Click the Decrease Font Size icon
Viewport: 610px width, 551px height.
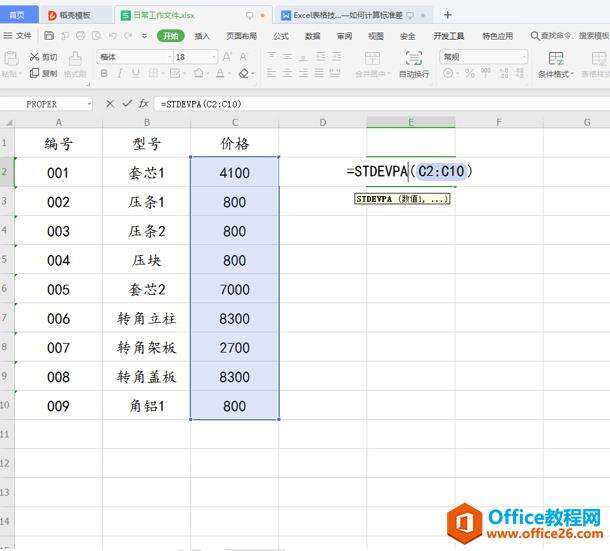[x=243, y=57]
